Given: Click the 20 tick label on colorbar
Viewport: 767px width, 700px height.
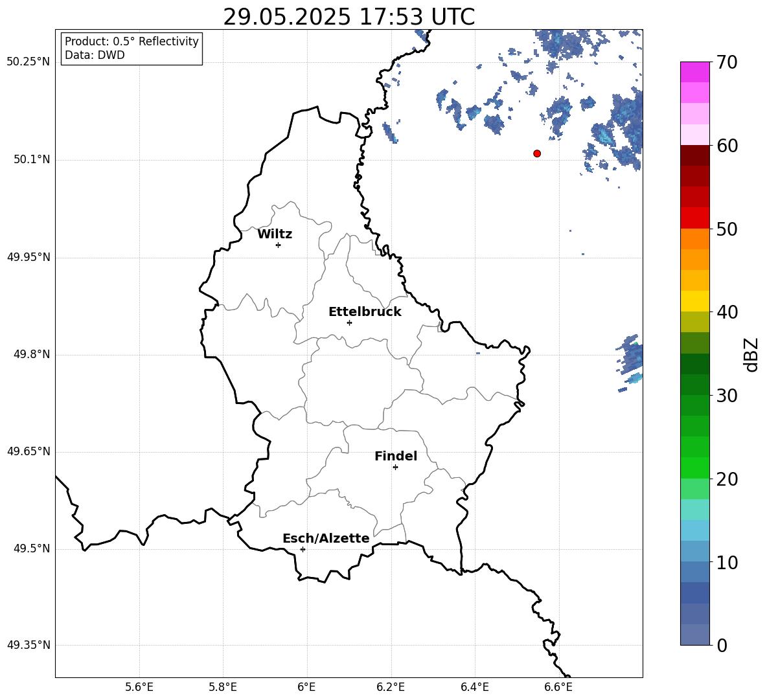Looking at the screenshot, I should [727, 480].
